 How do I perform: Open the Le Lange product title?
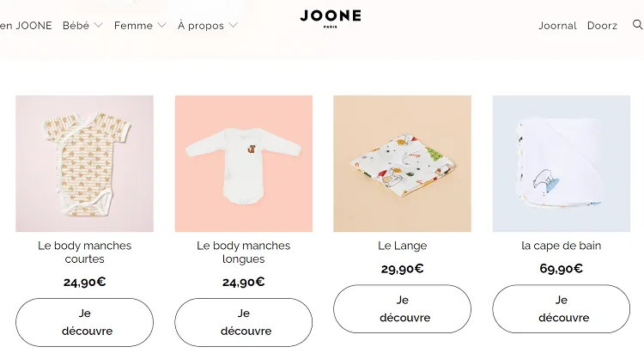point(403,246)
